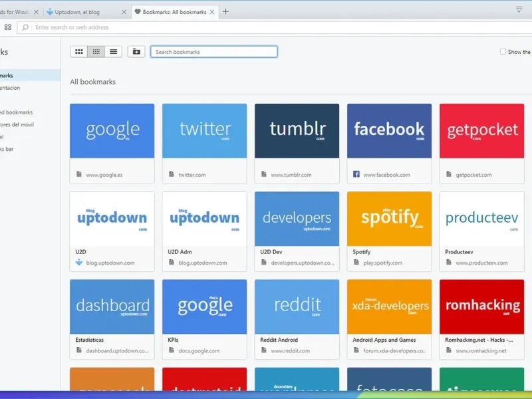Open the twitter bookmark thumbnail
The image size is (532, 399).
click(x=204, y=131)
